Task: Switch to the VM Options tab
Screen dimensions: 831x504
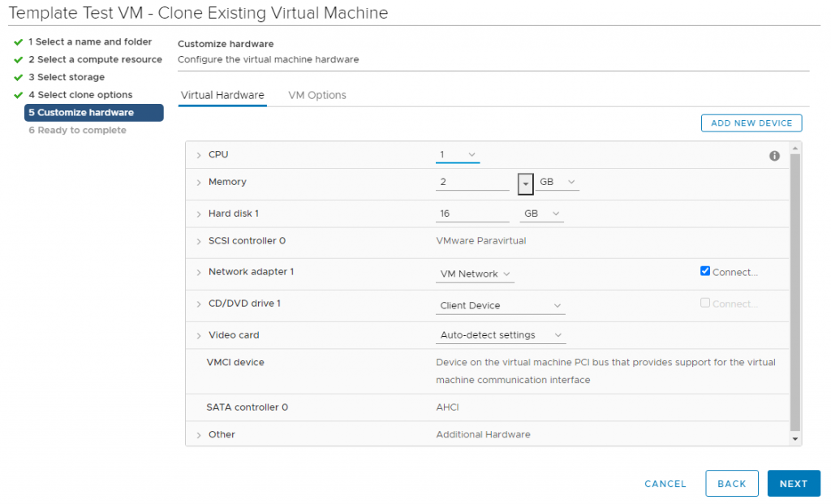Action: pyautogui.click(x=316, y=95)
